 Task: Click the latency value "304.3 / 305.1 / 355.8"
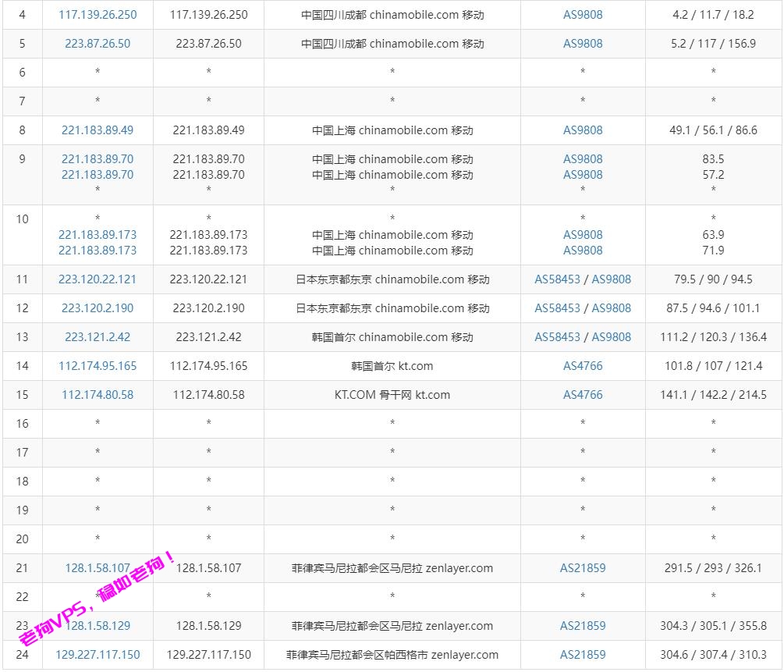pyautogui.click(x=714, y=626)
